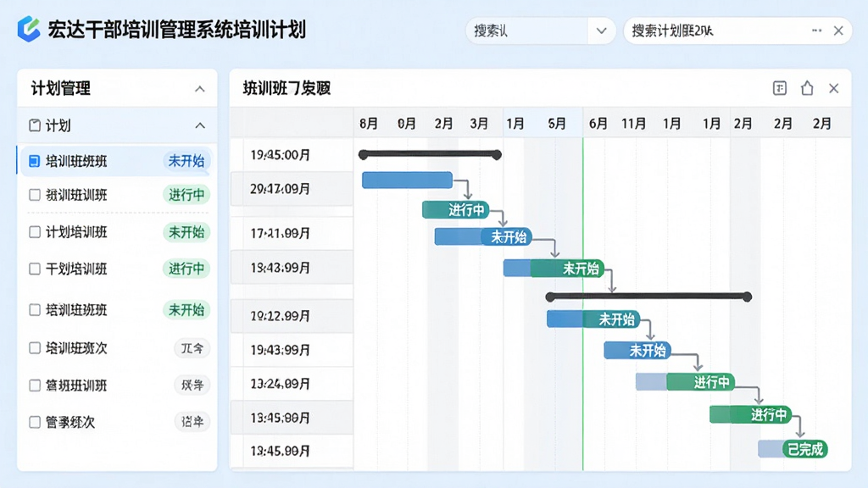Click the green today line marker
Viewport: 868px width, 488px height.
pyautogui.click(x=583, y=304)
